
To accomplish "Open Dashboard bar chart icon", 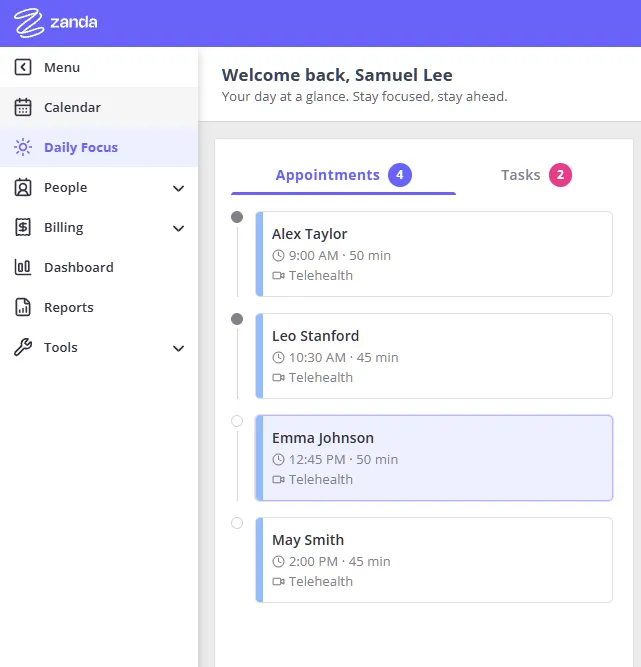I will pos(23,267).
